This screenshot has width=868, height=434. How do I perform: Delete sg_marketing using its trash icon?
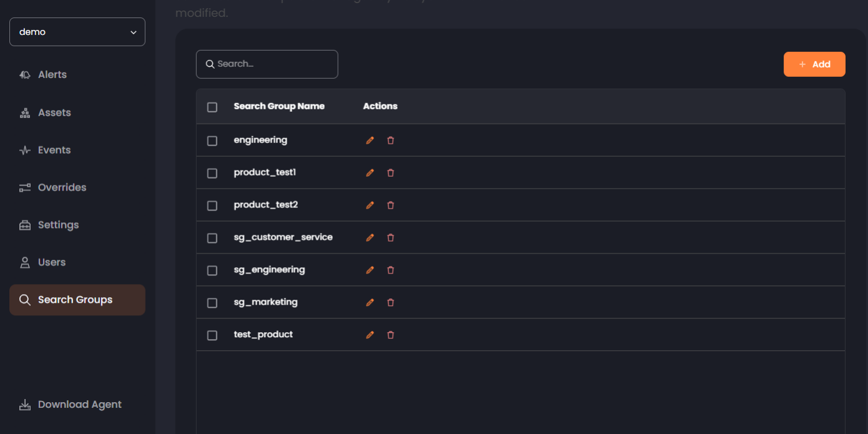(390, 302)
